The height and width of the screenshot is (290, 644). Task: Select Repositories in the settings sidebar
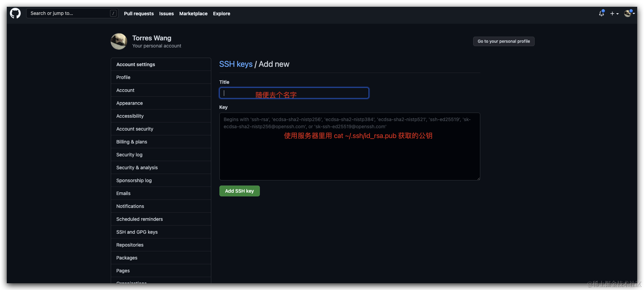161,245
